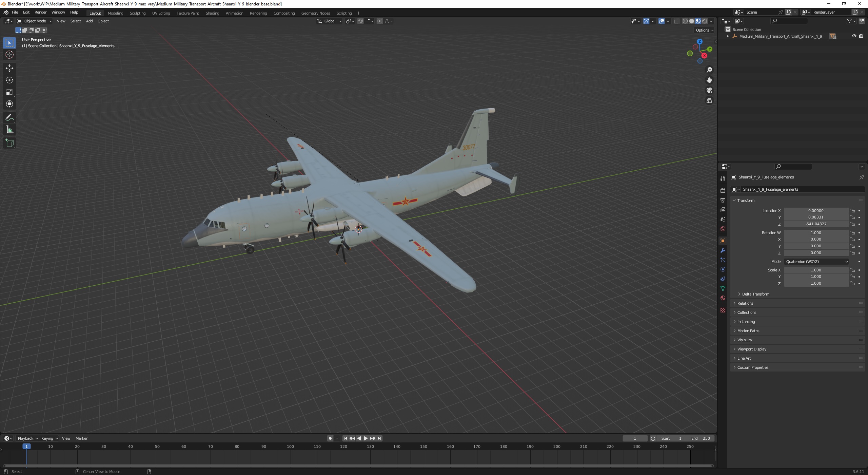Switch perspective/orthographic grid icon
Screen dimensions: 868x475
[709, 100]
